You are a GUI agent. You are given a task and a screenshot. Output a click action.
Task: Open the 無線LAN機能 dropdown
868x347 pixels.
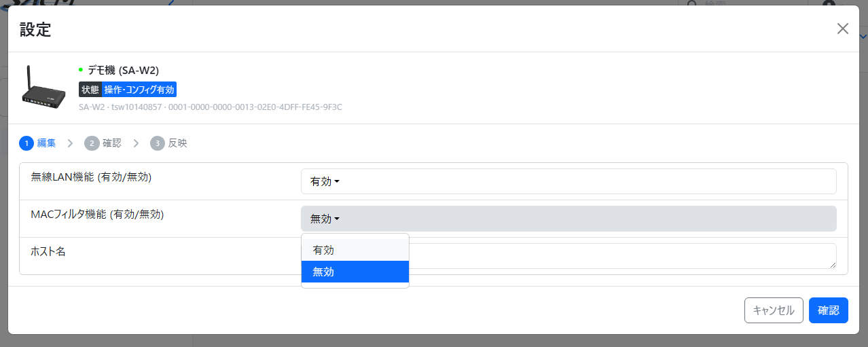(568, 181)
